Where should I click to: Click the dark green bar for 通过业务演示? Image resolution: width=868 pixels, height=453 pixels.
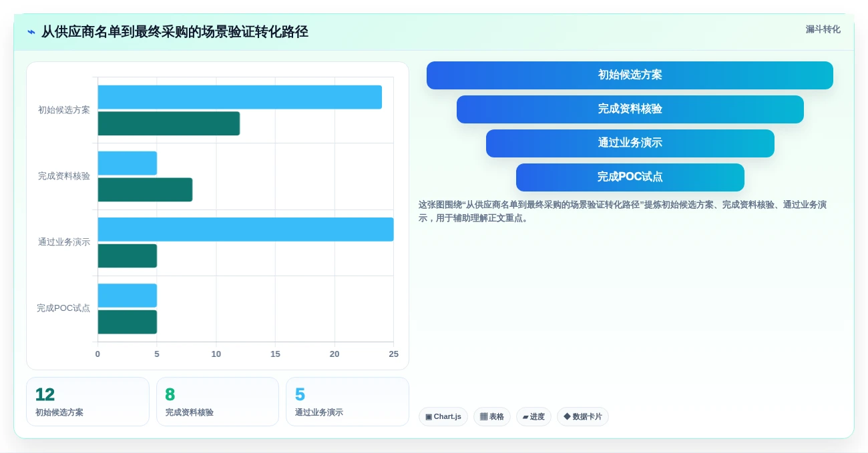[128, 256]
